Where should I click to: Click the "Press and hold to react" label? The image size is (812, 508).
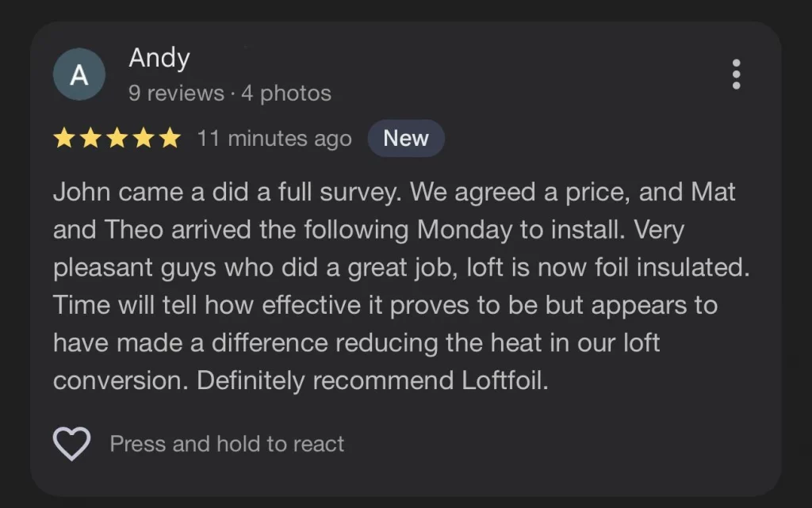[x=227, y=444]
